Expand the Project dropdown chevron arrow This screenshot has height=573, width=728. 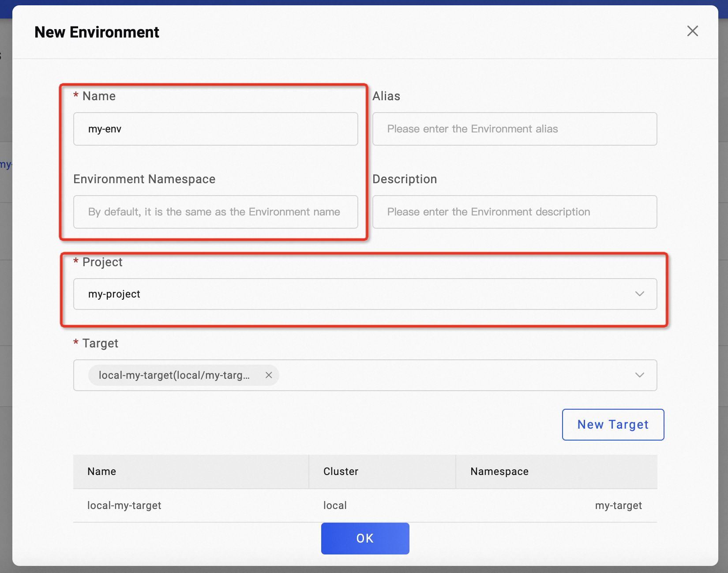coord(639,294)
